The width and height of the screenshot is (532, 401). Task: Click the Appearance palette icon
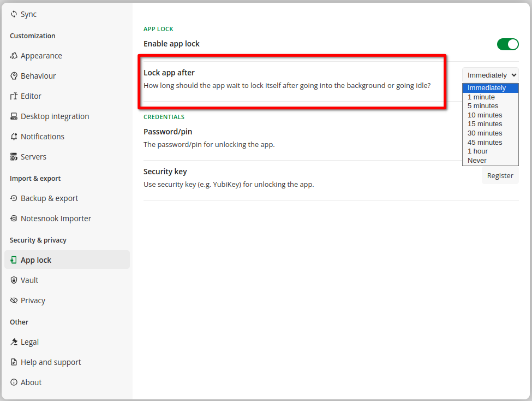tap(14, 56)
